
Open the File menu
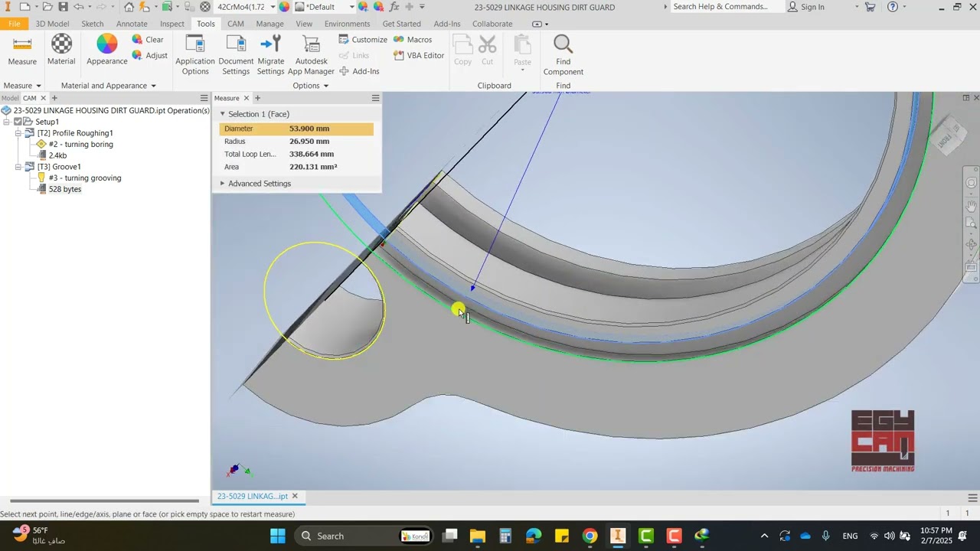[14, 24]
